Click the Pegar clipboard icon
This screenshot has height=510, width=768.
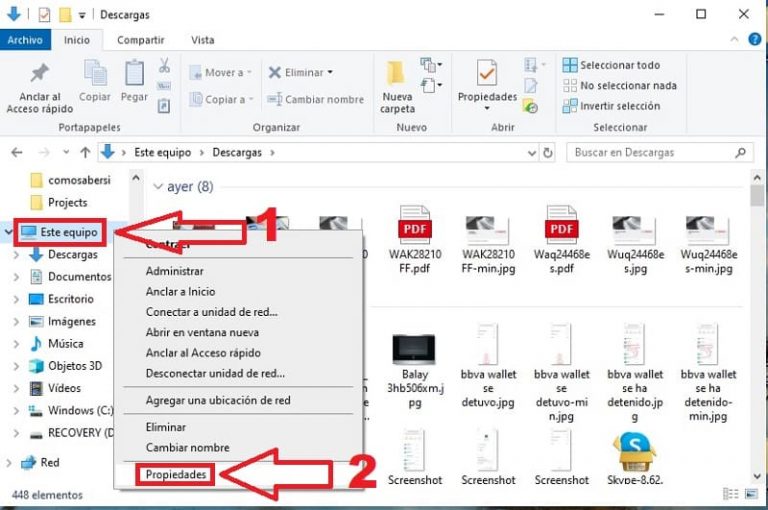[134, 73]
